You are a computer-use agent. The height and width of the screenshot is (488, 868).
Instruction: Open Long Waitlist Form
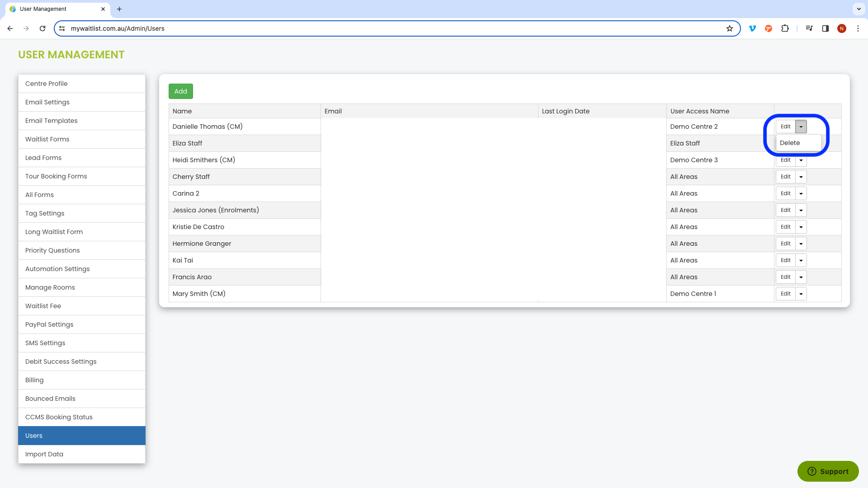82,232
